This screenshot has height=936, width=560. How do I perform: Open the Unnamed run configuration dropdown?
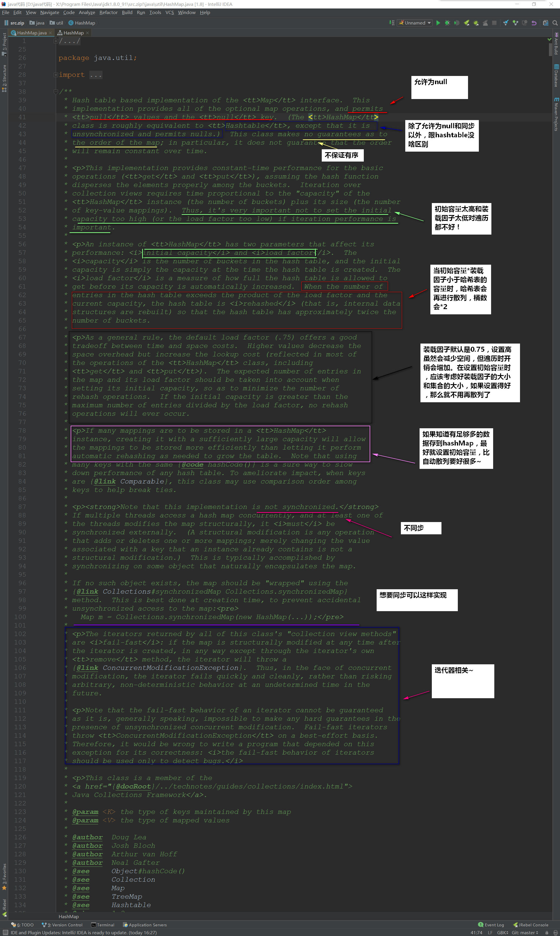pyautogui.click(x=415, y=23)
